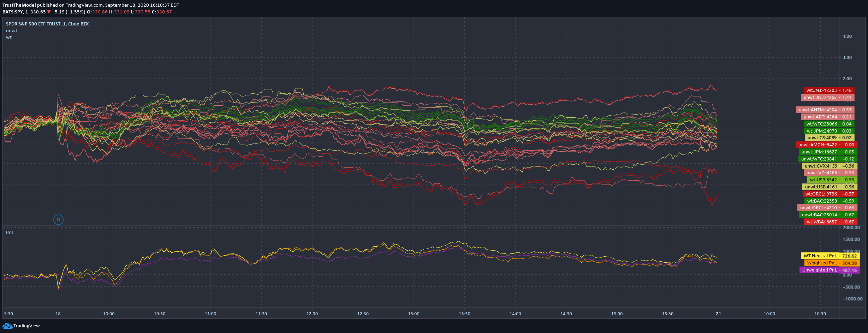
Task: Click the wt:USB:6542 price label
Action: tap(832, 180)
